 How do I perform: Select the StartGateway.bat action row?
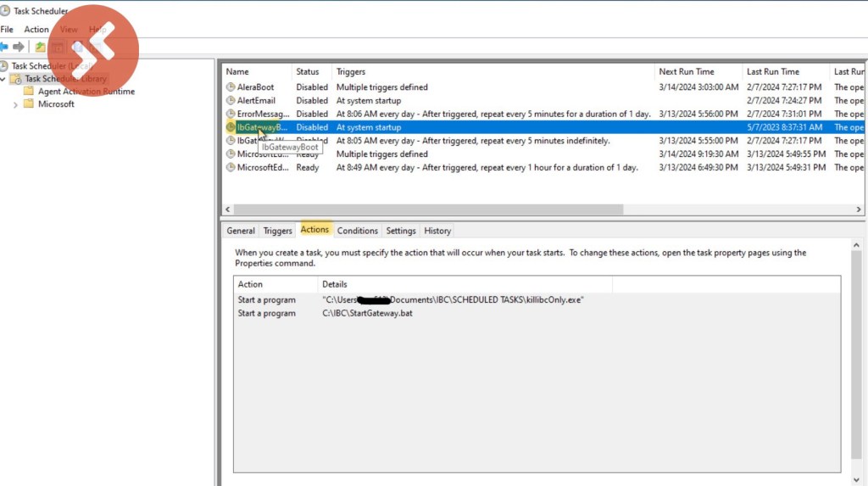click(x=356, y=314)
